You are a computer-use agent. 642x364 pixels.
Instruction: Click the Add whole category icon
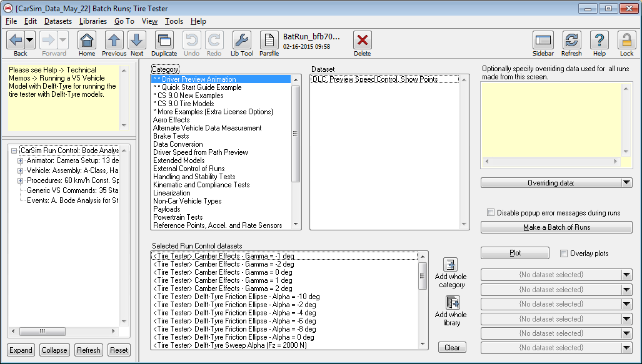tap(450, 264)
